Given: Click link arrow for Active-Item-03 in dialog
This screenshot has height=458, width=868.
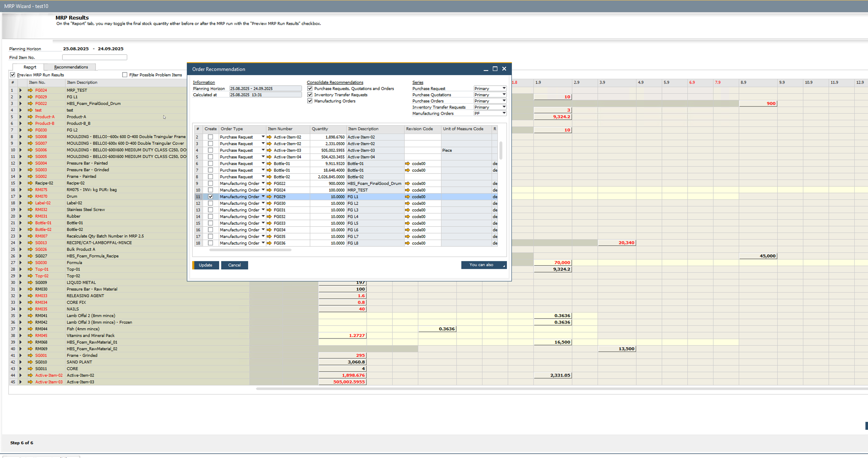Looking at the screenshot, I should tap(269, 150).
